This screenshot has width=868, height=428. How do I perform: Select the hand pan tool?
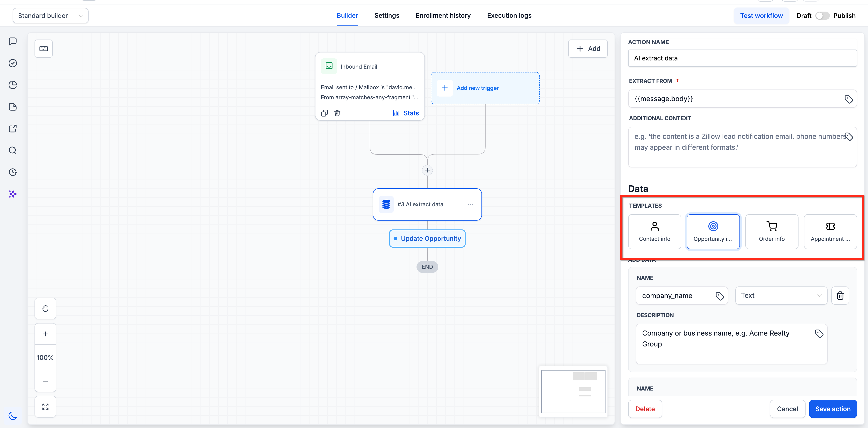(x=45, y=308)
